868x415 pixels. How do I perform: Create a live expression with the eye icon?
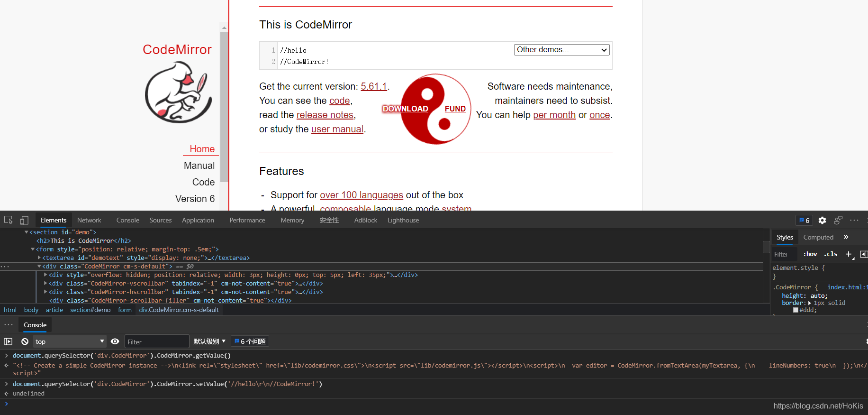click(x=115, y=341)
